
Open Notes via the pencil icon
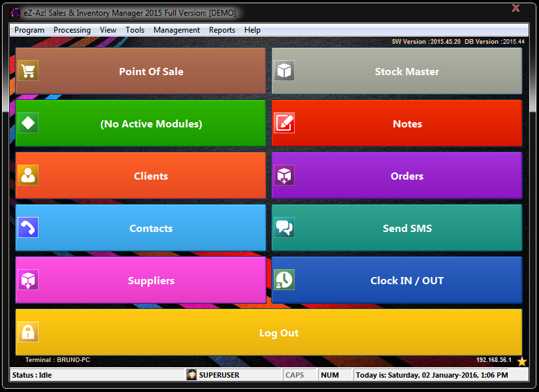[285, 122]
